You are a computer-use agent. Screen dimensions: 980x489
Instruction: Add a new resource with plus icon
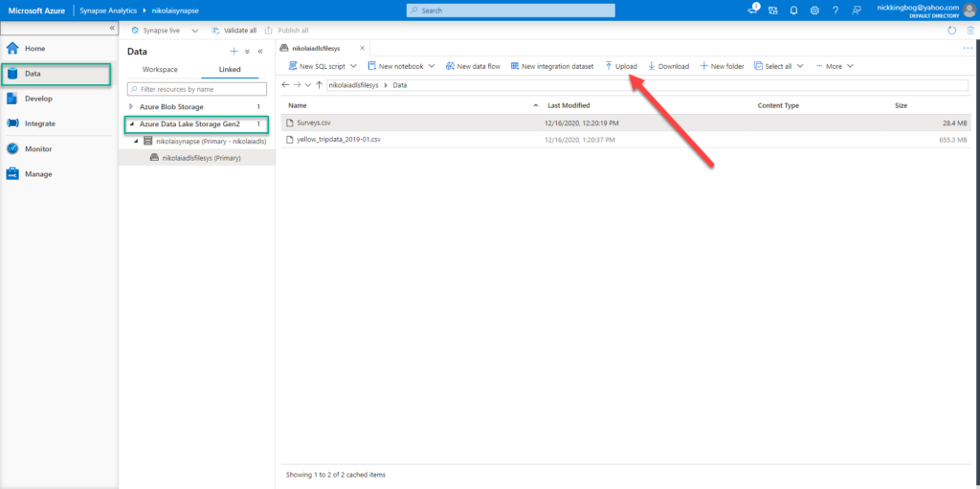point(234,52)
